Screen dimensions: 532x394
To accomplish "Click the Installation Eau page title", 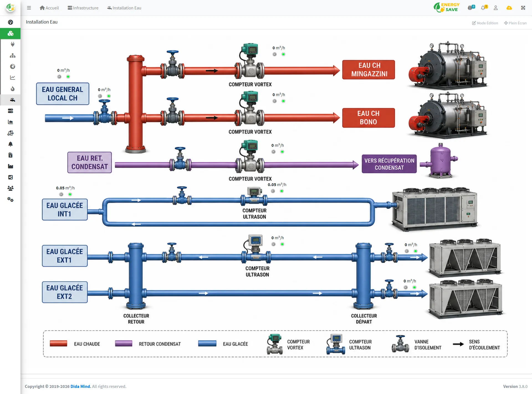I will tap(42, 22).
